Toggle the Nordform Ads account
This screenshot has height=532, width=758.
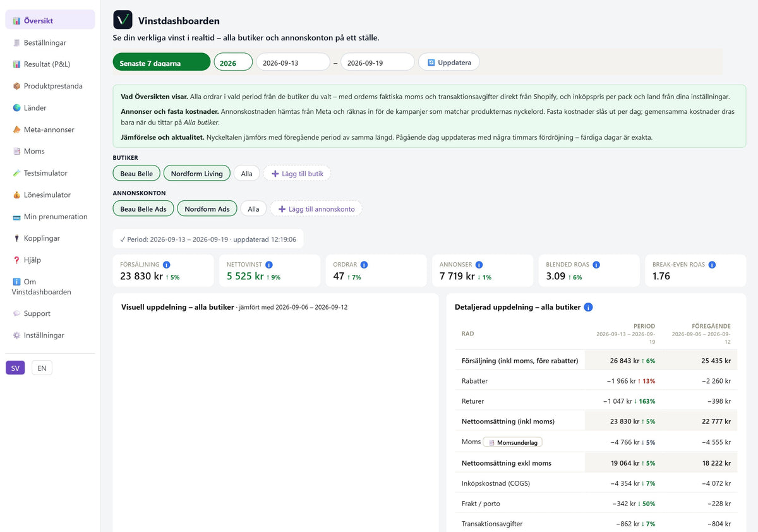207,209
